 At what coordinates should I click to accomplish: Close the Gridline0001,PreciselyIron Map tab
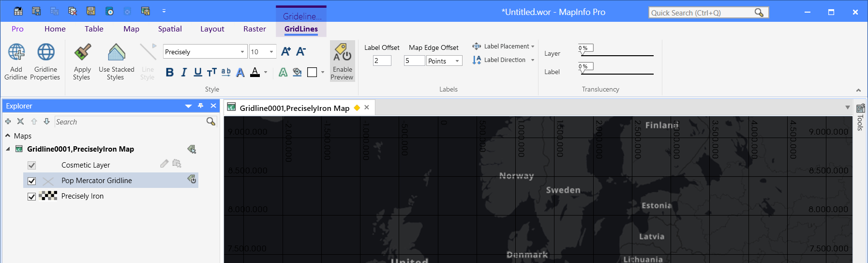tap(367, 108)
